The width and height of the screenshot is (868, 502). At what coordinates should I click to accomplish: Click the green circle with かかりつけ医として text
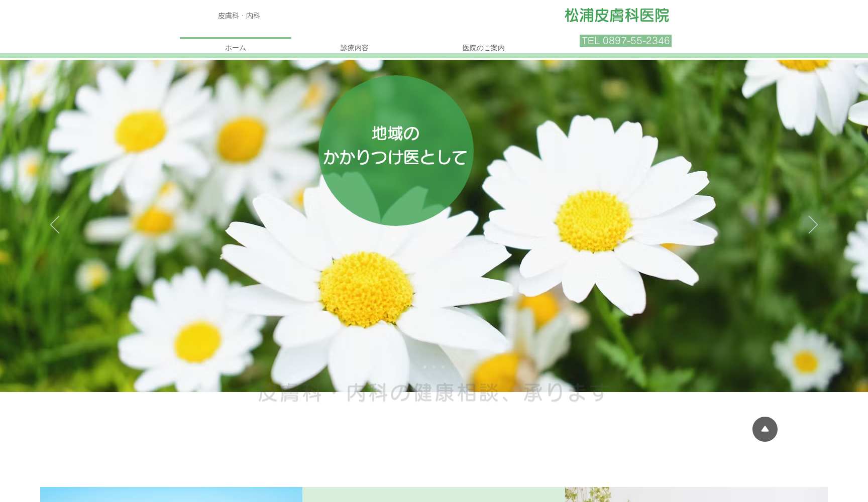coord(396,150)
